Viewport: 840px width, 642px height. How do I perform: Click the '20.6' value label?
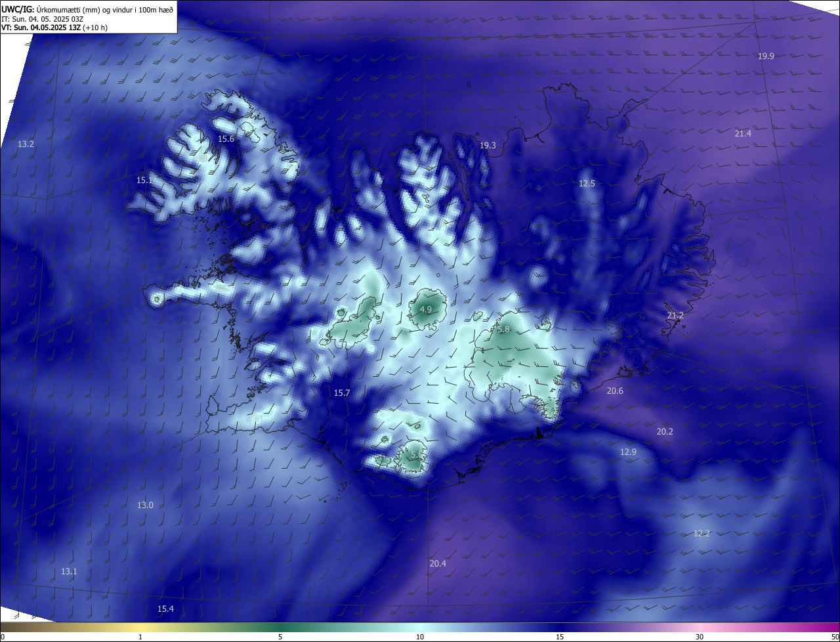(615, 391)
